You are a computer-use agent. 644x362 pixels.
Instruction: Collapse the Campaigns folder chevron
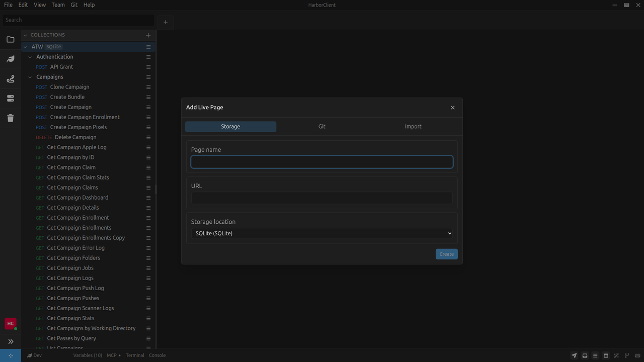30,77
